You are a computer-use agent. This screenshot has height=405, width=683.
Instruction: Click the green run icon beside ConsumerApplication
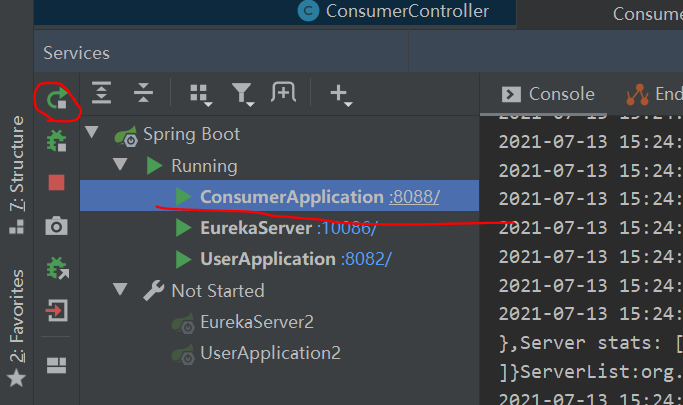tap(183, 197)
